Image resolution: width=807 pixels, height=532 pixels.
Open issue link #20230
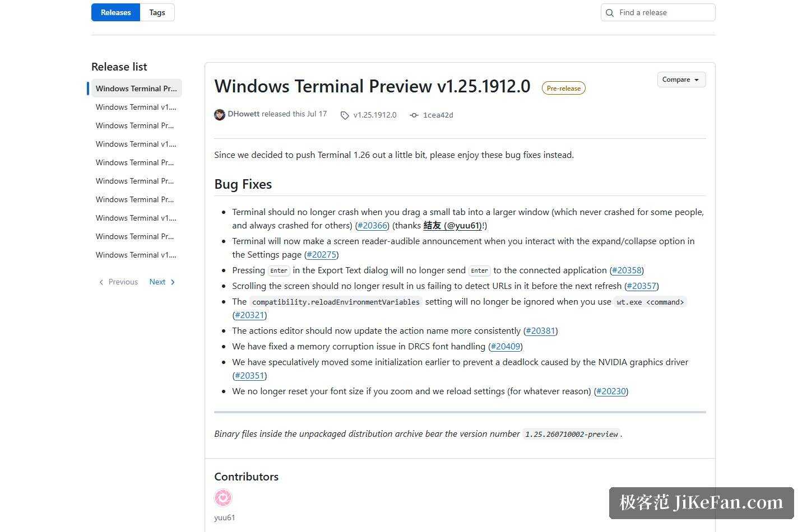tap(611, 391)
